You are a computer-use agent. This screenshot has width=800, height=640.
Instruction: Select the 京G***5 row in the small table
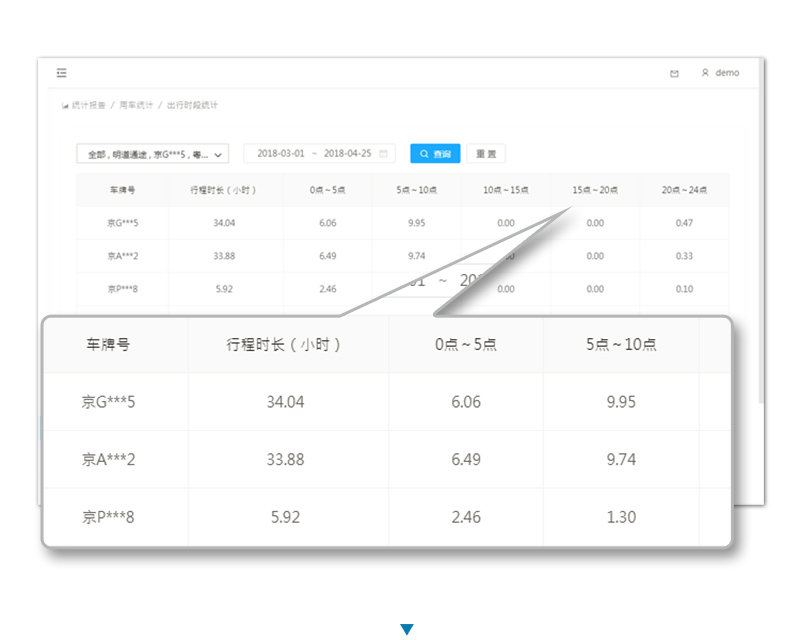pos(122,223)
